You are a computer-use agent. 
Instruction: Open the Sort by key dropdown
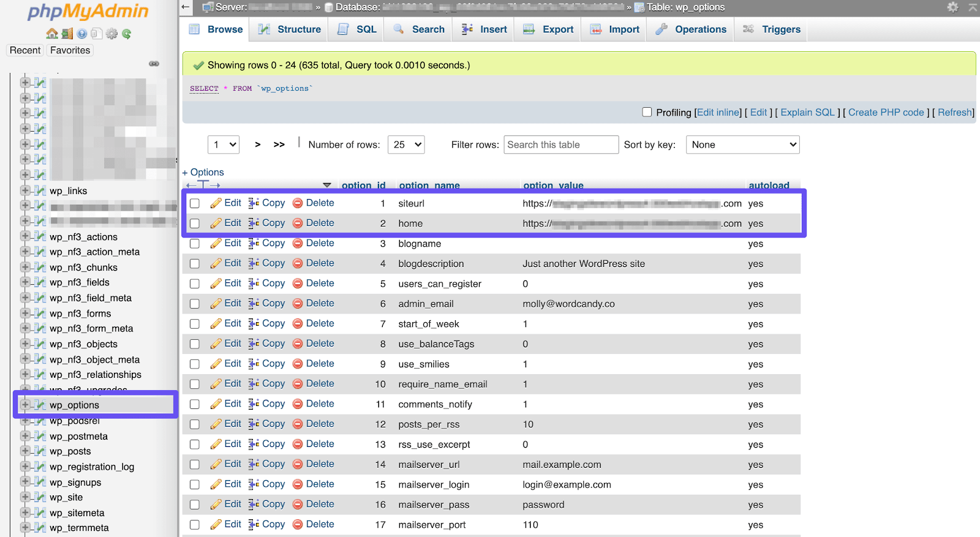tap(742, 145)
